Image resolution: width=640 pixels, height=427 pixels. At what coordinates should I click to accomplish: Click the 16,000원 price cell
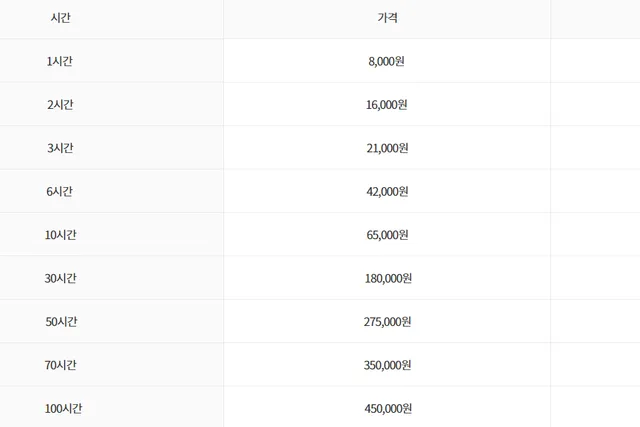387,105
